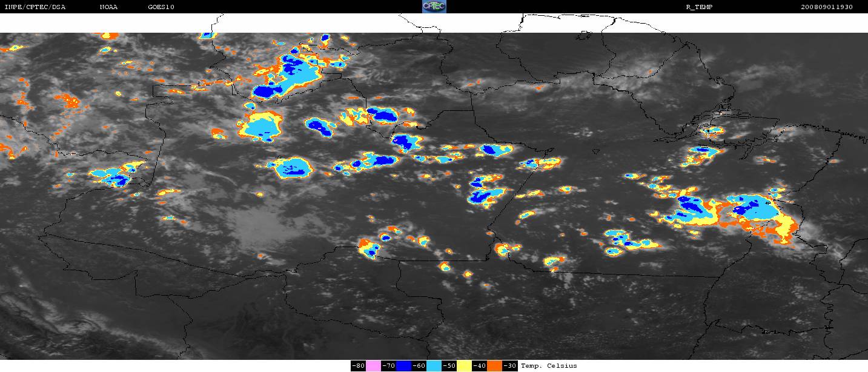868x372 pixels.
Task: Click the "GOES10" satellite label
Action: pyautogui.click(x=162, y=7)
